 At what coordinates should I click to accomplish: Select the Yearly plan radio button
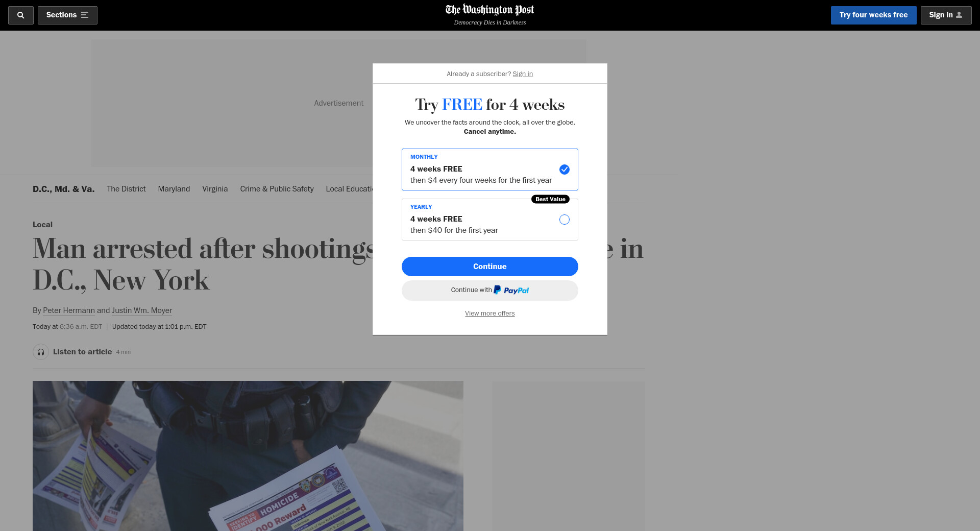(564, 220)
